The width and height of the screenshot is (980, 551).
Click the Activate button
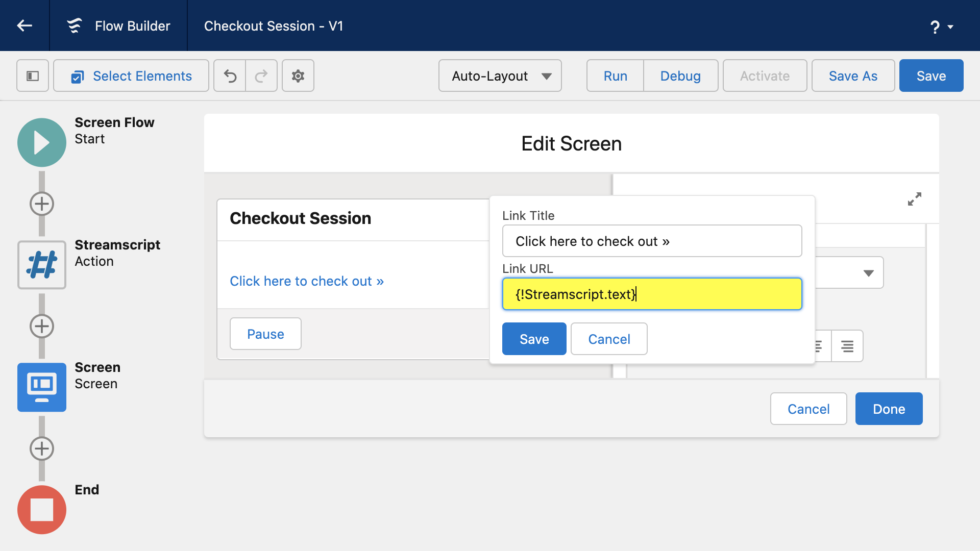point(765,76)
